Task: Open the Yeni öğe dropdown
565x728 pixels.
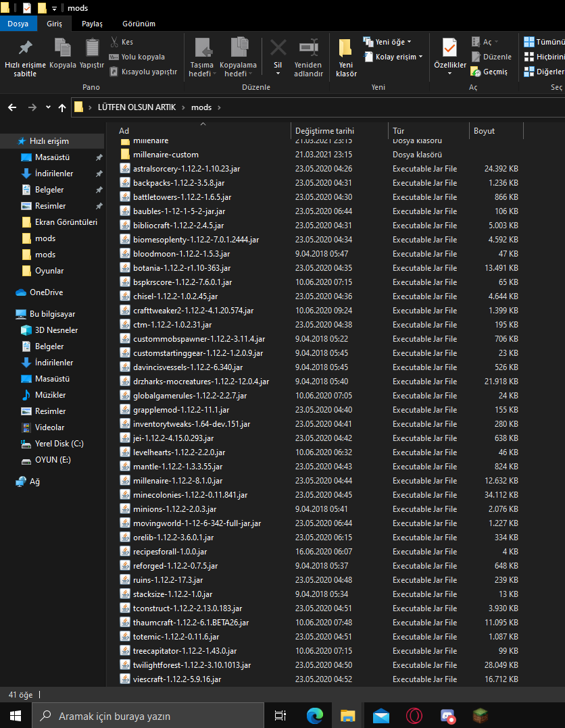Action: (387, 42)
